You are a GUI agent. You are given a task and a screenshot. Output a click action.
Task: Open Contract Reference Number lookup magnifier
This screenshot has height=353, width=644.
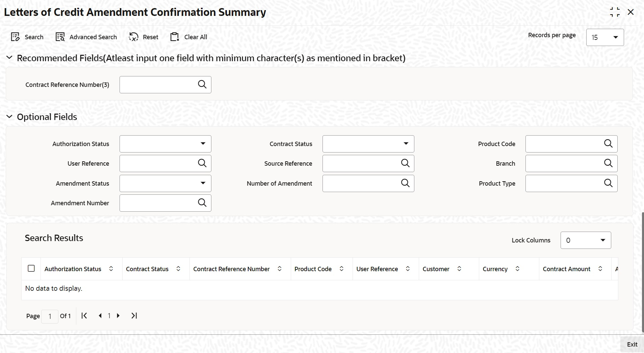tap(202, 85)
